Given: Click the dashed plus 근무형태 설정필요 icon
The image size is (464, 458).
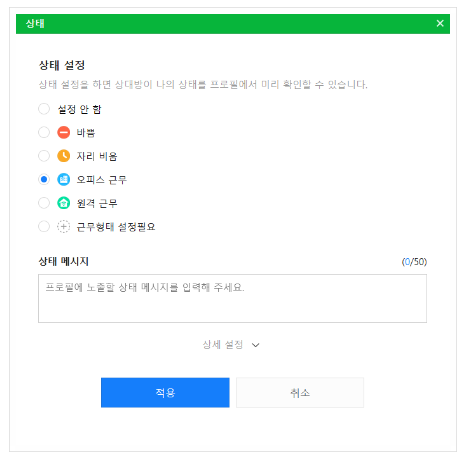Looking at the screenshot, I should [x=63, y=226].
